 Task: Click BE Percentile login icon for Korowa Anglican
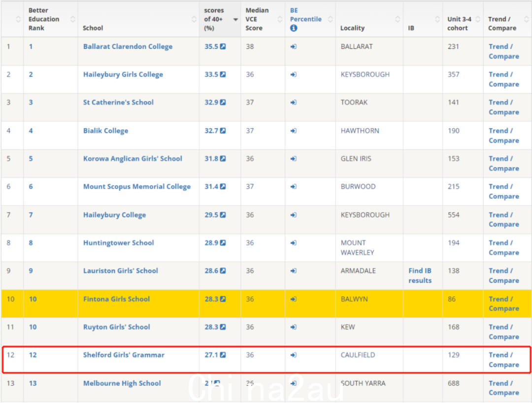click(x=294, y=159)
